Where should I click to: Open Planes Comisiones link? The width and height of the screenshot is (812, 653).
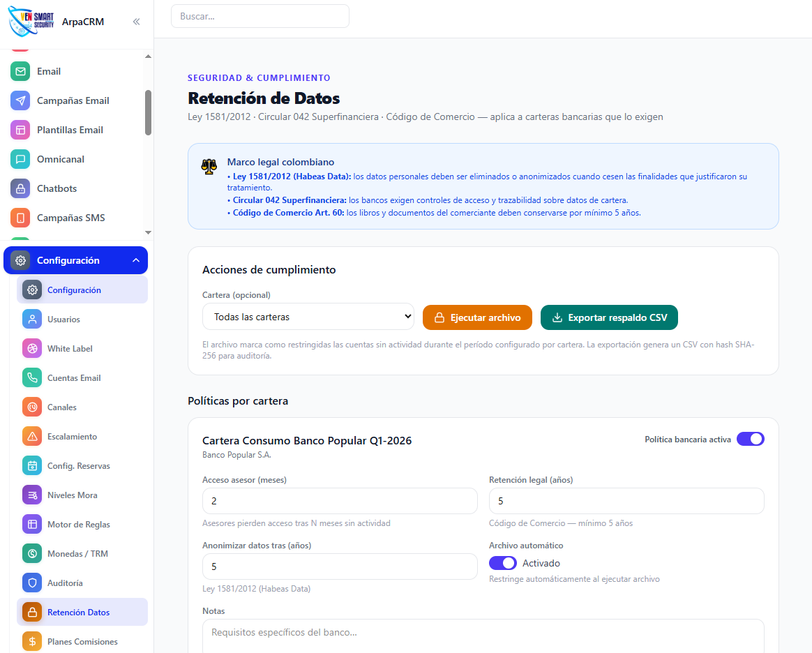pos(82,642)
